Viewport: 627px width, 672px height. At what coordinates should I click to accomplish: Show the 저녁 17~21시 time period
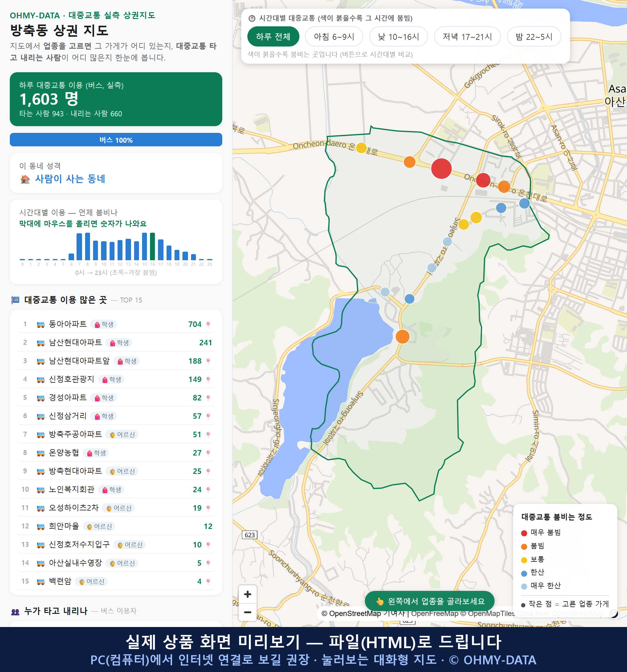coord(467,36)
